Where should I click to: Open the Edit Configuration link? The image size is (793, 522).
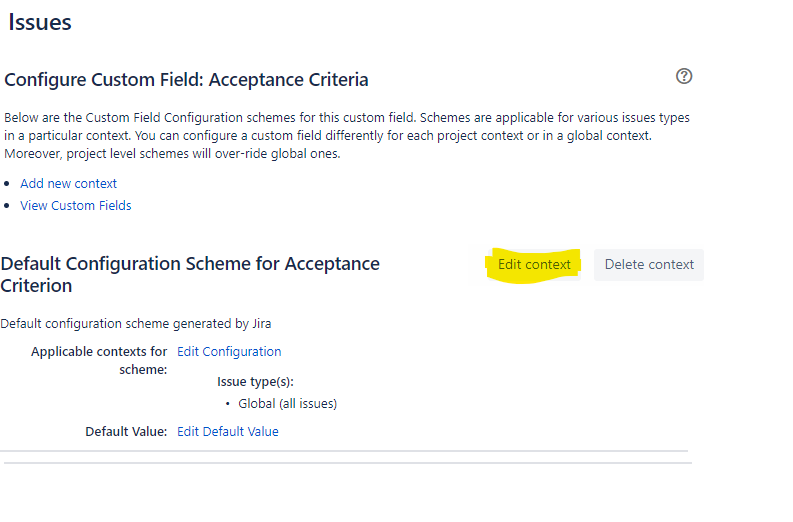(229, 351)
